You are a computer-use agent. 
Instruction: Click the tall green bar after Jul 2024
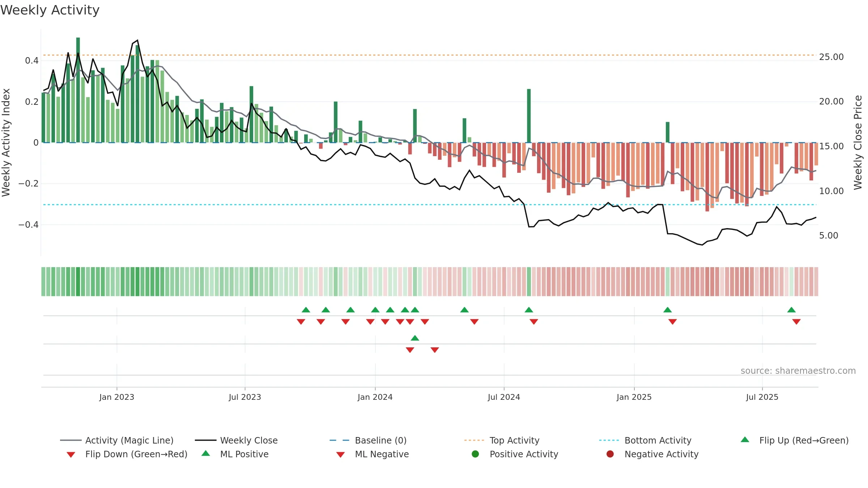529,116
